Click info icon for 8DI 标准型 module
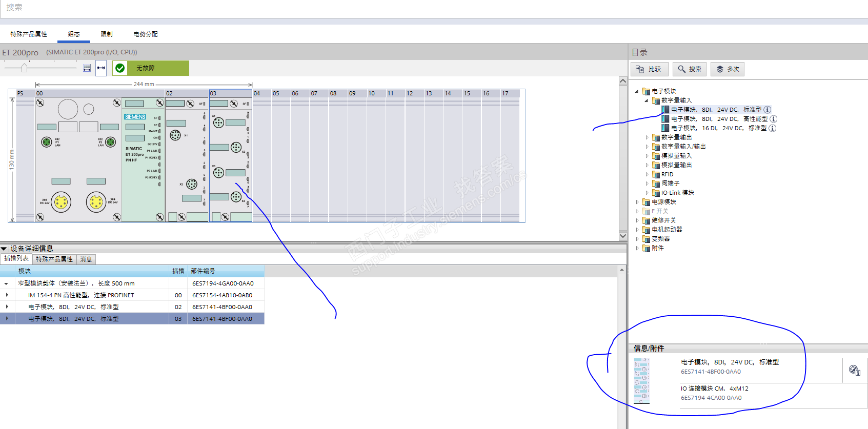The width and height of the screenshot is (868, 429). [768, 110]
